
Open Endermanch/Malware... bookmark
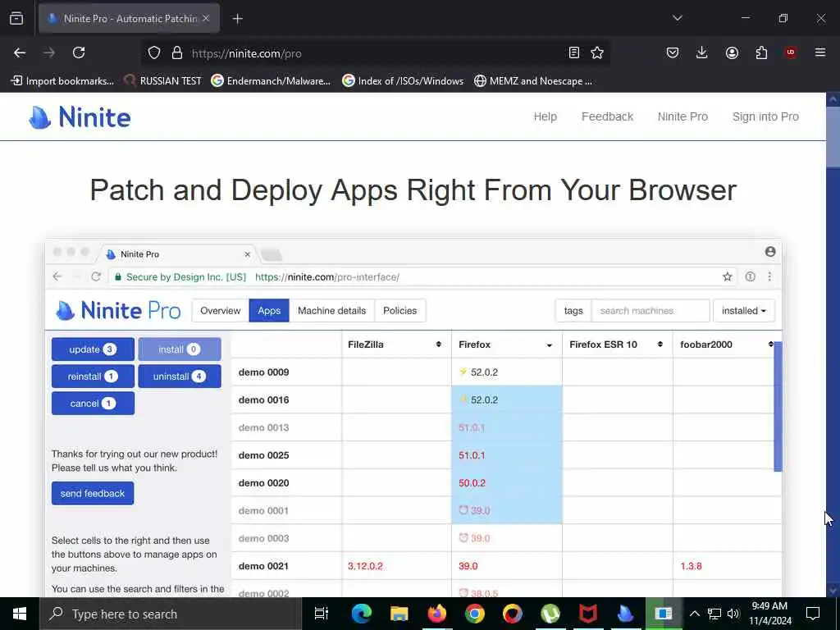pyautogui.click(x=271, y=81)
